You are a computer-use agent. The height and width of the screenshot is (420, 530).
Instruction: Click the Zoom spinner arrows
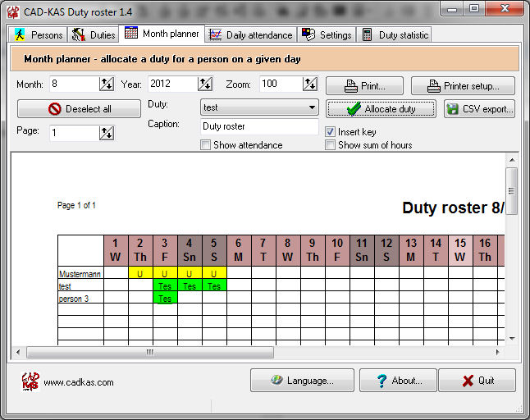click(309, 84)
